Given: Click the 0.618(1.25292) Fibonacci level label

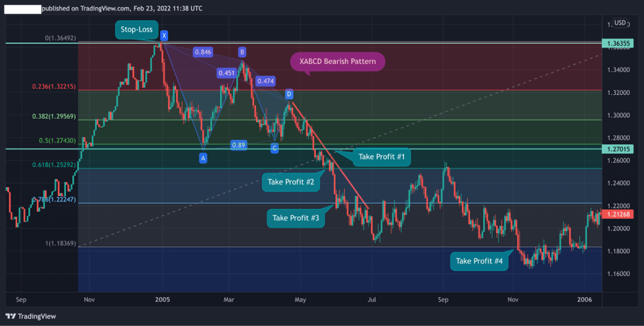Looking at the screenshot, I should point(54,165).
